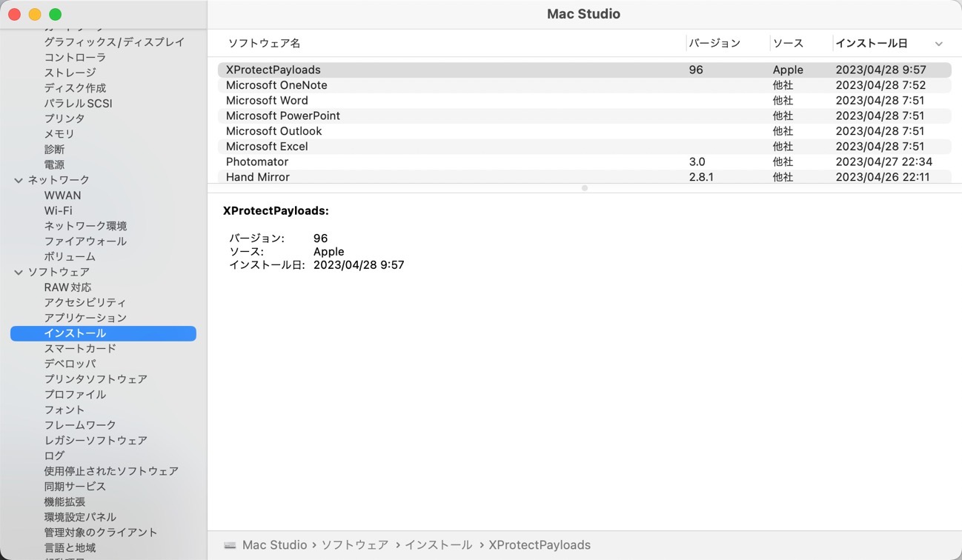962x560 pixels.
Task: Sort by ソース column header
Action: [x=788, y=43]
